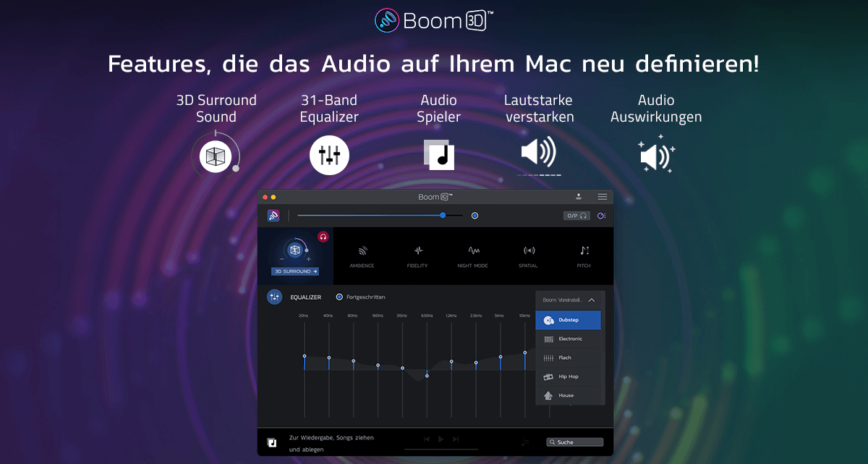This screenshot has width=868, height=464.
Task: Open the 3D SURROUND settings button
Action: coord(295,271)
